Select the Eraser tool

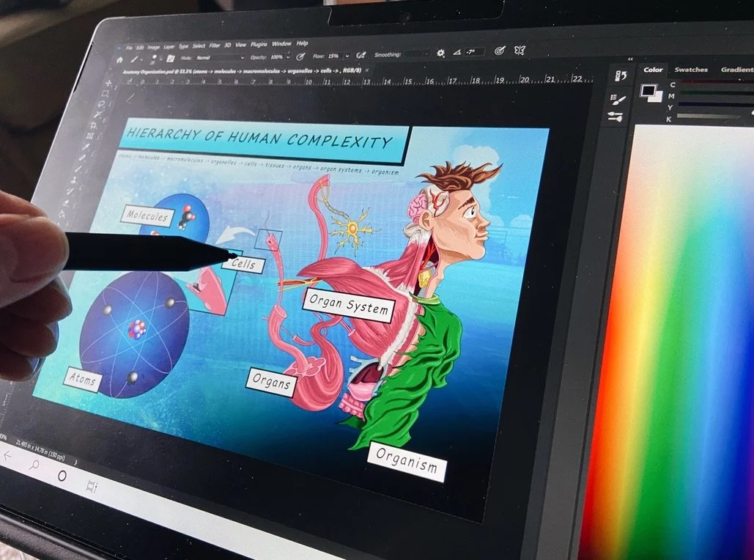67,203
